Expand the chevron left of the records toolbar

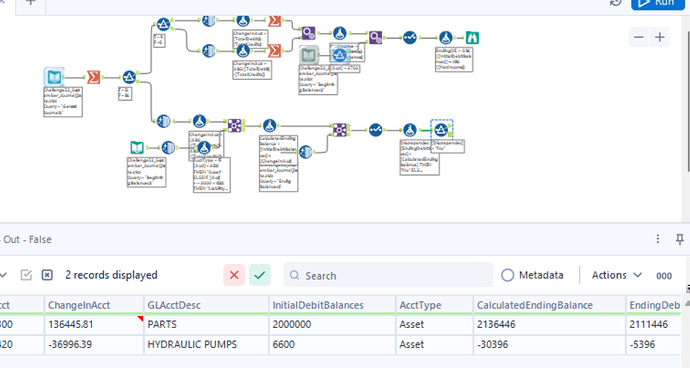[3, 276]
